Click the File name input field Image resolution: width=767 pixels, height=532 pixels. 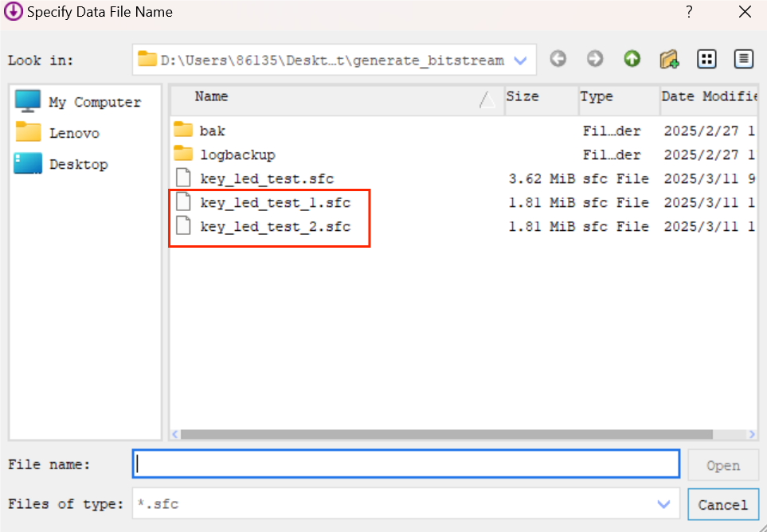[405, 464]
